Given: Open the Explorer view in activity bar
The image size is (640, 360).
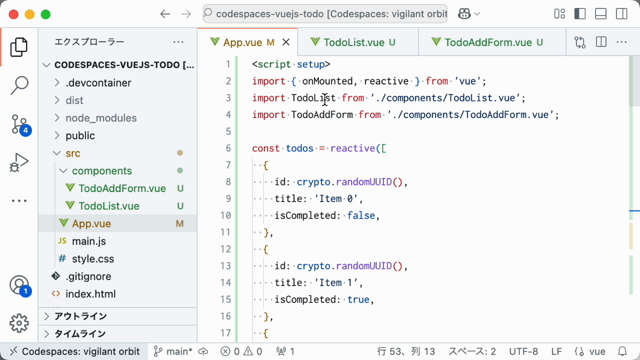Looking at the screenshot, I should pos(19,47).
